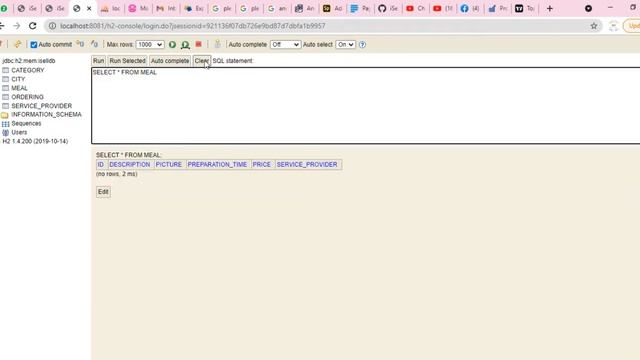Click the green Run toolbar icon
Image resolution: width=640 pixels, height=360 pixels.
click(x=172, y=44)
